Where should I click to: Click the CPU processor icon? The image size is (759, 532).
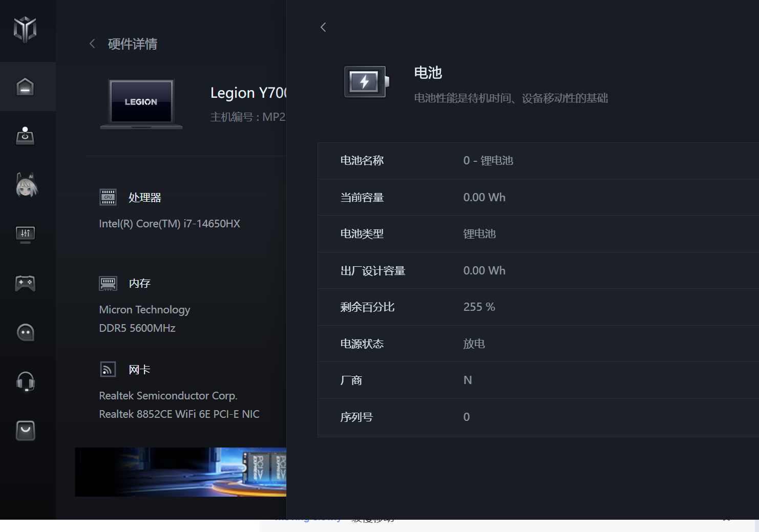pos(108,197)
